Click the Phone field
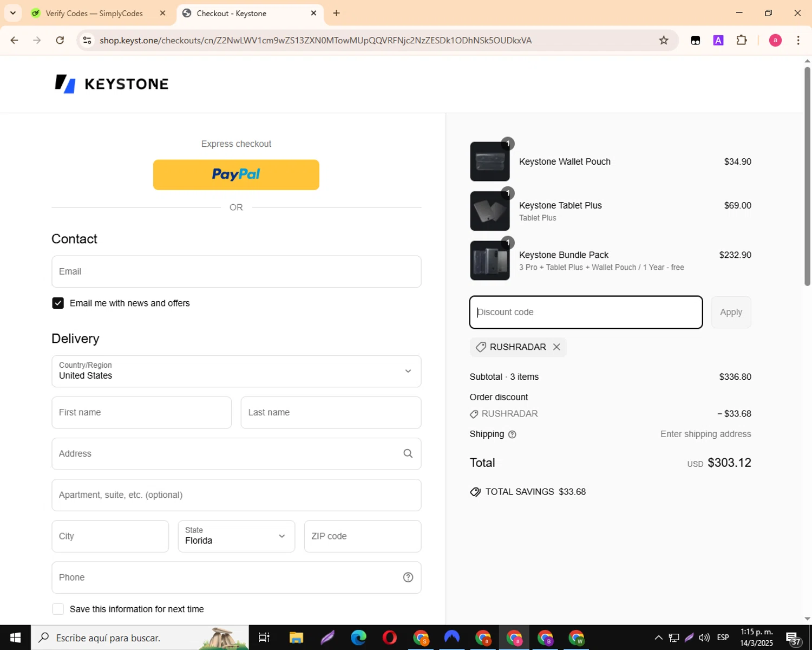 [x=236, y=577]
